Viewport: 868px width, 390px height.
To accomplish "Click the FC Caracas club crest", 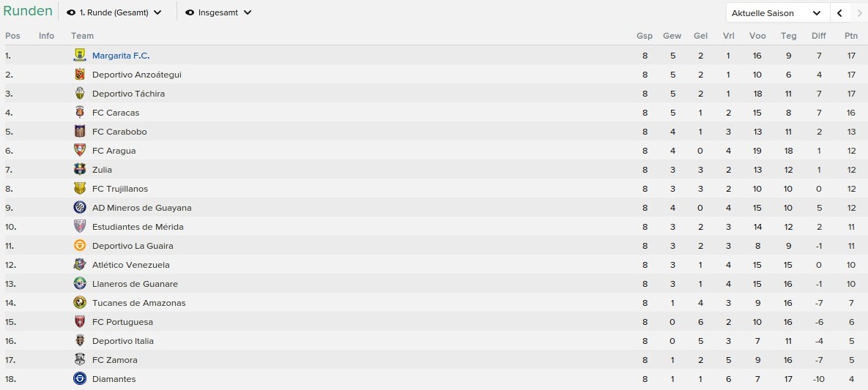I will click(x=80, y=112).
